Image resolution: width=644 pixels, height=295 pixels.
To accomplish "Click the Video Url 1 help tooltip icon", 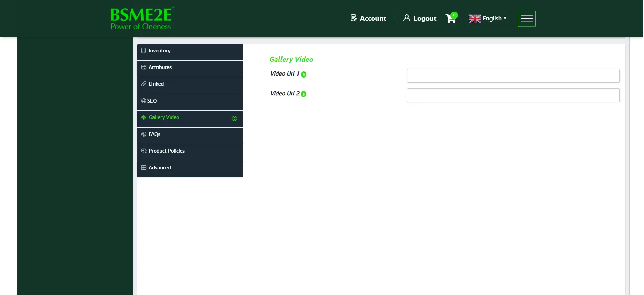I will [x=304, y=75].
